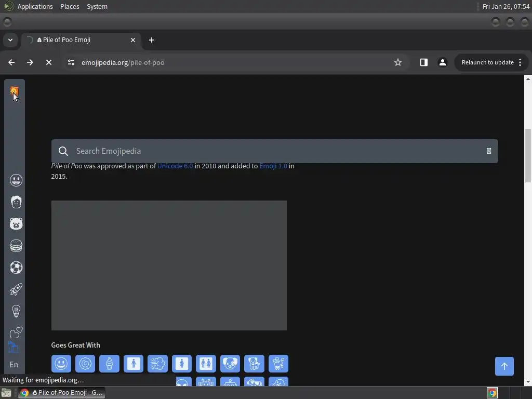Select the Pile of Poo Emoji tab

click(x=82, y=40)
